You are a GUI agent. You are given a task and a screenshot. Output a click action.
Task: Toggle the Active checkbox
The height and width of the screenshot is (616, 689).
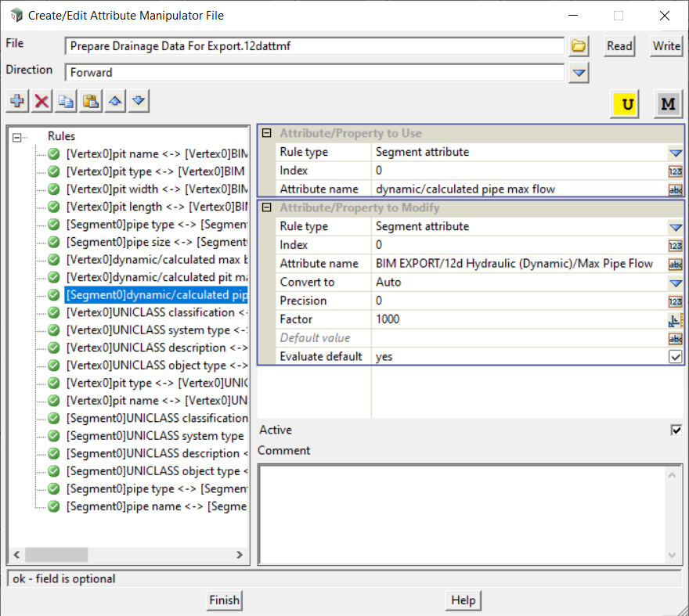pos(676,430)
